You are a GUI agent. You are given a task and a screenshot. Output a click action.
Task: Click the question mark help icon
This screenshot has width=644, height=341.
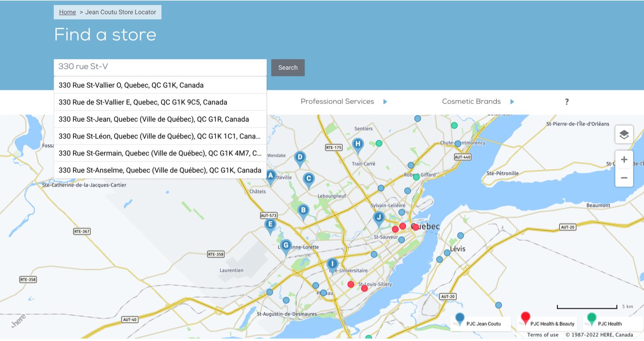[x=567, y=102]
